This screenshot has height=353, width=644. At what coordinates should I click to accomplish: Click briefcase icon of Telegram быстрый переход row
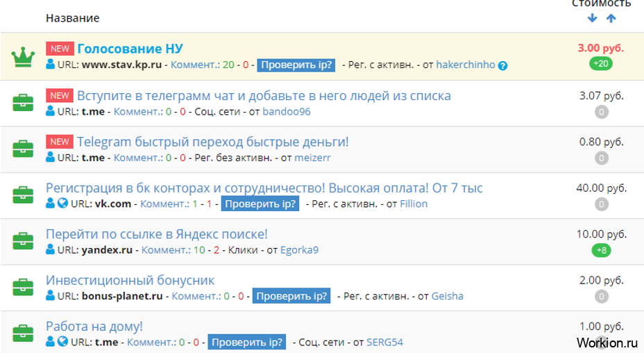[x=23, y=149]
